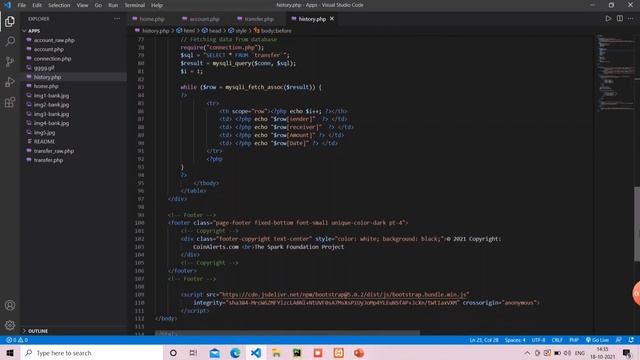The width and height of the screenshot is (640, 360).
Task: Click the Windows search box
Action: (91, 353)
